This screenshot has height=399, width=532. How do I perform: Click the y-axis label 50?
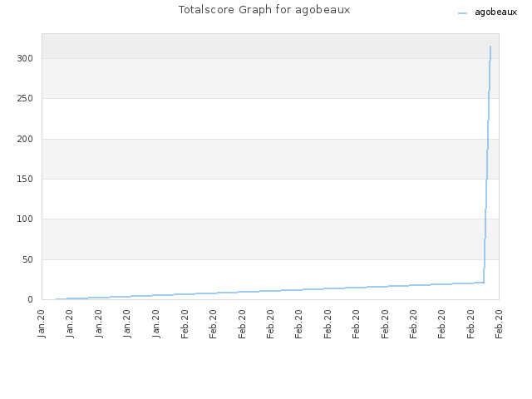(27, 260)
